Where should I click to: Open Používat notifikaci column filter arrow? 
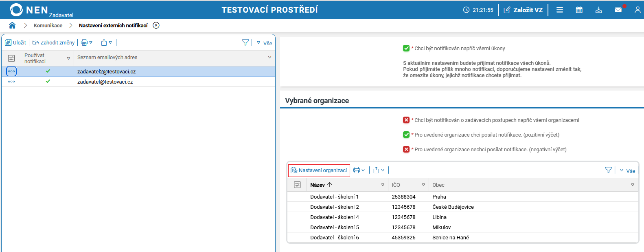(x=68, y=58)
